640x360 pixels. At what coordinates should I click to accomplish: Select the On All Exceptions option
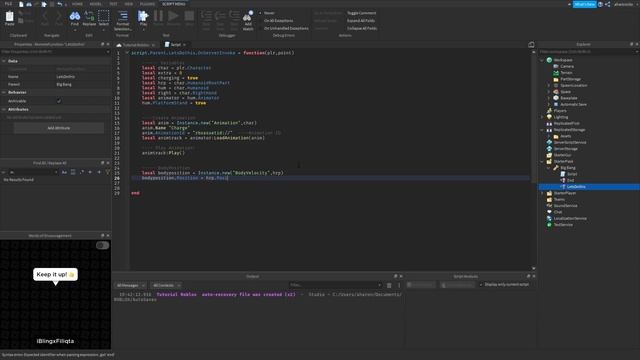click(278, 20)
